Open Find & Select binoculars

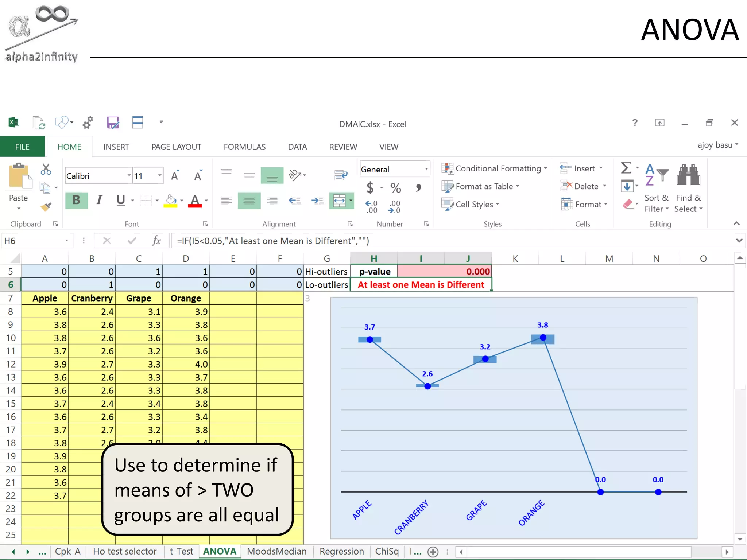(688, 188)
